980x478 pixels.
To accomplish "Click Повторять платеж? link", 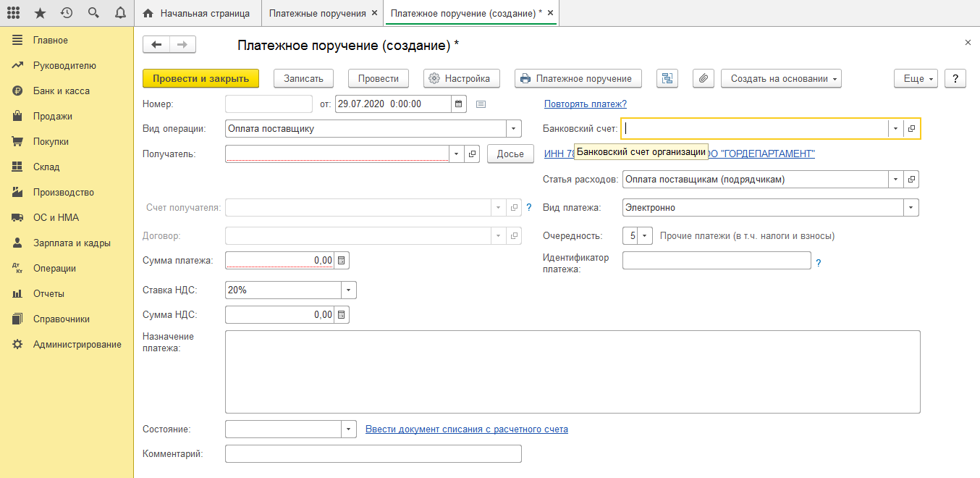I will click(585, 104).
